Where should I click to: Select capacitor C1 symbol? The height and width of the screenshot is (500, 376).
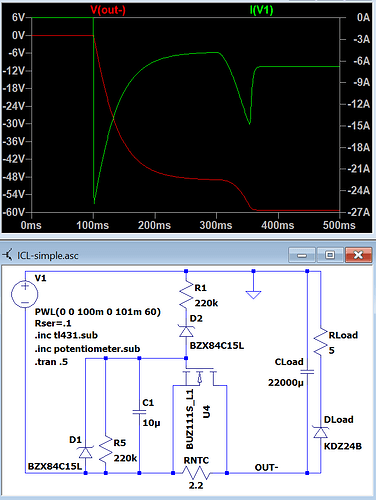click(x=139, y=412)
